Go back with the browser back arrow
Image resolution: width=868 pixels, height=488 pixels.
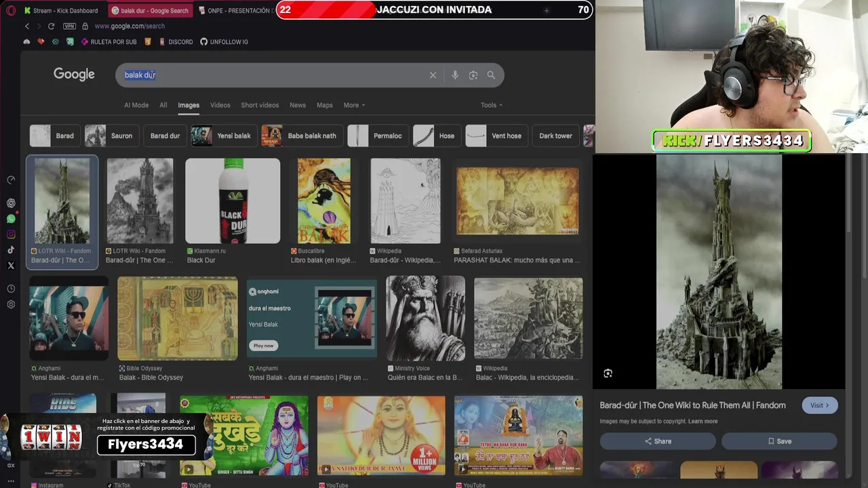27,26
